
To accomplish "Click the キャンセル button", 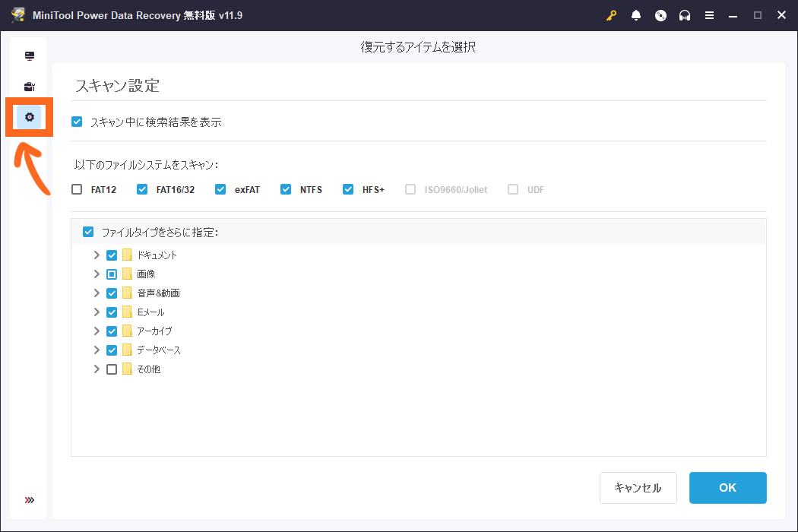I will tap(638, 488).
